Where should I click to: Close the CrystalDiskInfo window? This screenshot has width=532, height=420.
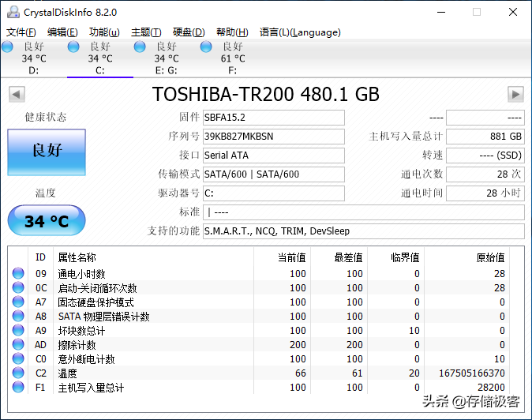[x=513, y=12]
